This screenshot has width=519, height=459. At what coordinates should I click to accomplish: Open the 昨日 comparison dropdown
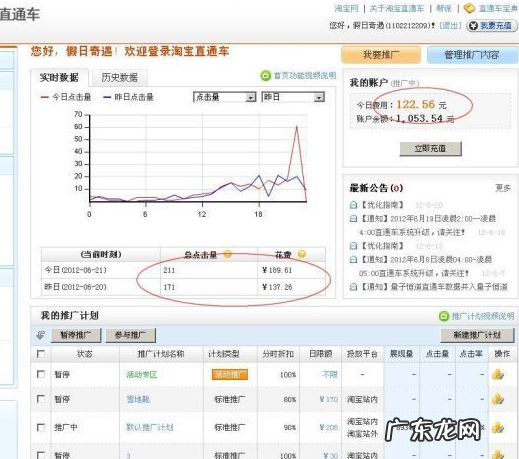coord(293,97)
